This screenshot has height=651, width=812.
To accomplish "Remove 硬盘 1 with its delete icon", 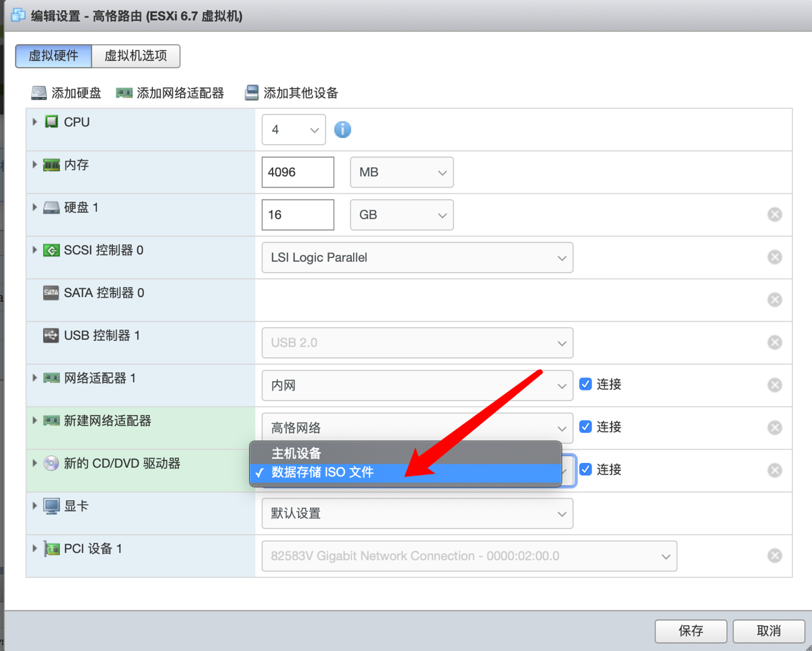I will 775,215.
